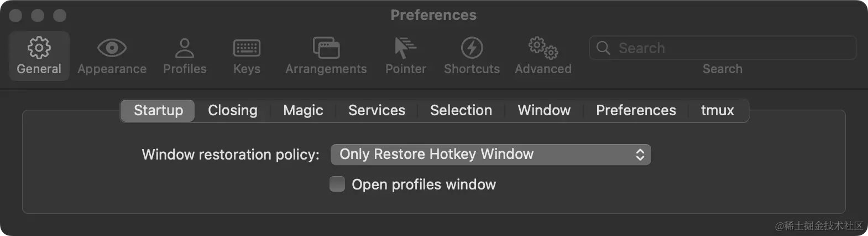Enable Open profiles window checkbox
868x236 pixels.
337,184
